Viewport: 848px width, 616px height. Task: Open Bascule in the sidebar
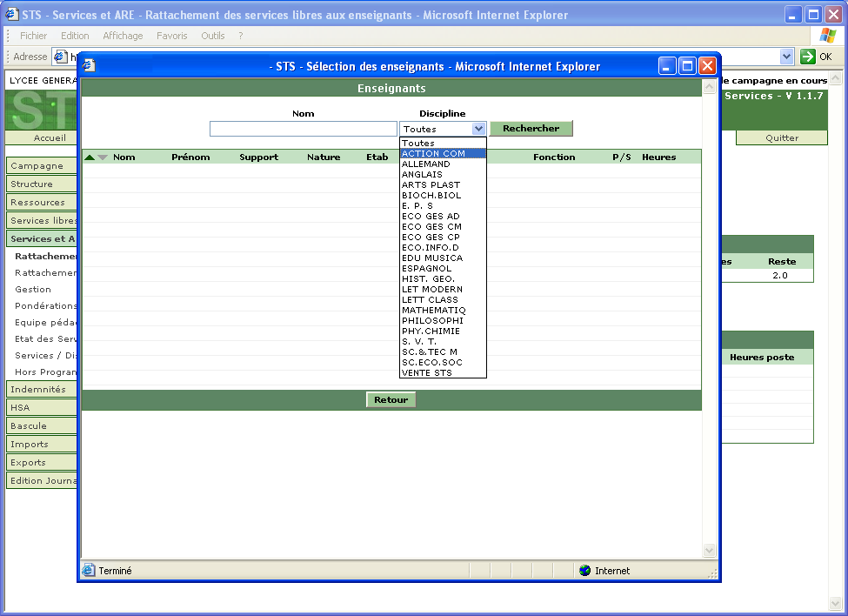tap(41, 426)
